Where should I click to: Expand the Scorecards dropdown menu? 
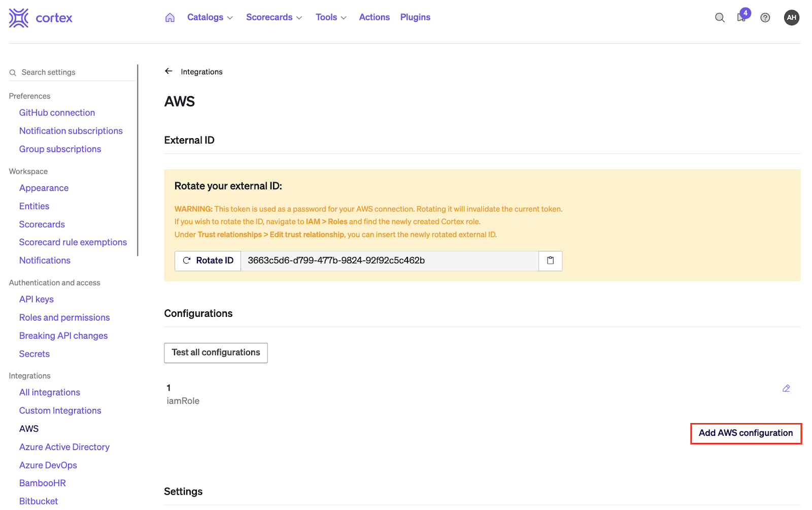click(x=274, y=17)
